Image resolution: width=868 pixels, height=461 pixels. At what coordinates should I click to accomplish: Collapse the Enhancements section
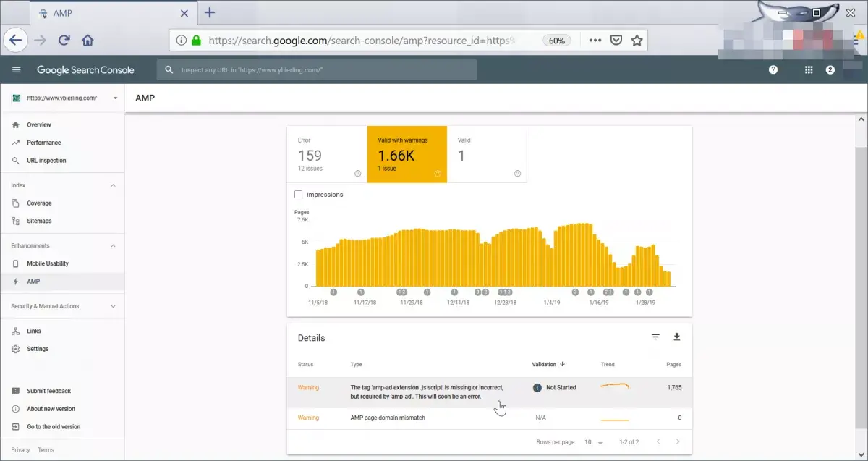click(x=113, y=246)
